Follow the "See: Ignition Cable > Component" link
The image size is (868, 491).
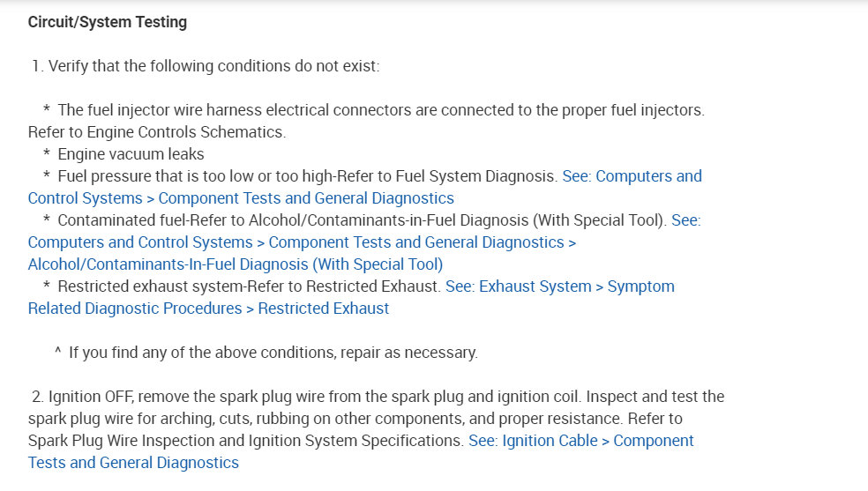click(x=580, y=441)
